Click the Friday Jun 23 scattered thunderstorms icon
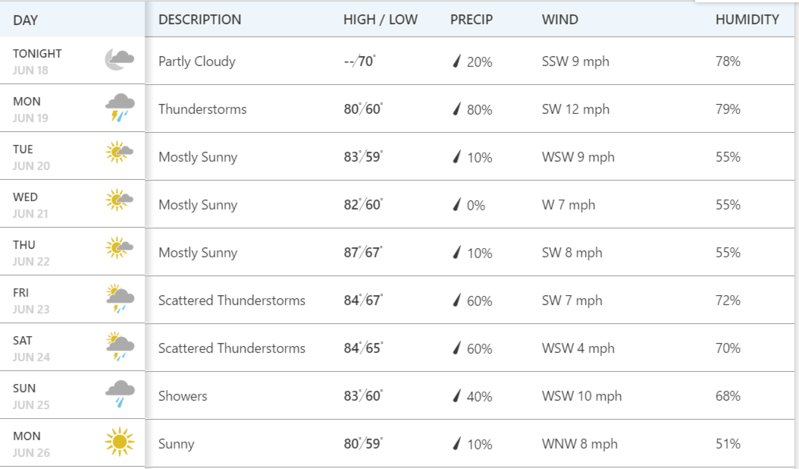 (x=120, y=299)
